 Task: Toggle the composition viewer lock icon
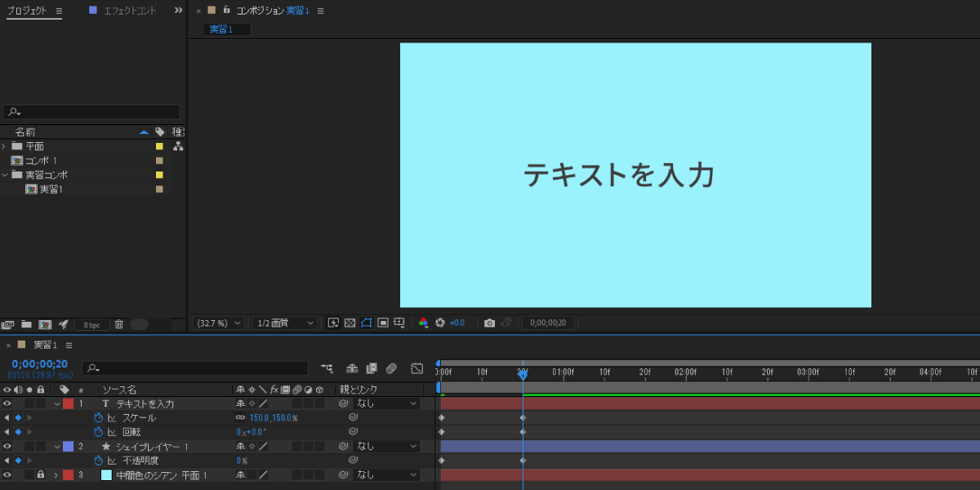226,10
